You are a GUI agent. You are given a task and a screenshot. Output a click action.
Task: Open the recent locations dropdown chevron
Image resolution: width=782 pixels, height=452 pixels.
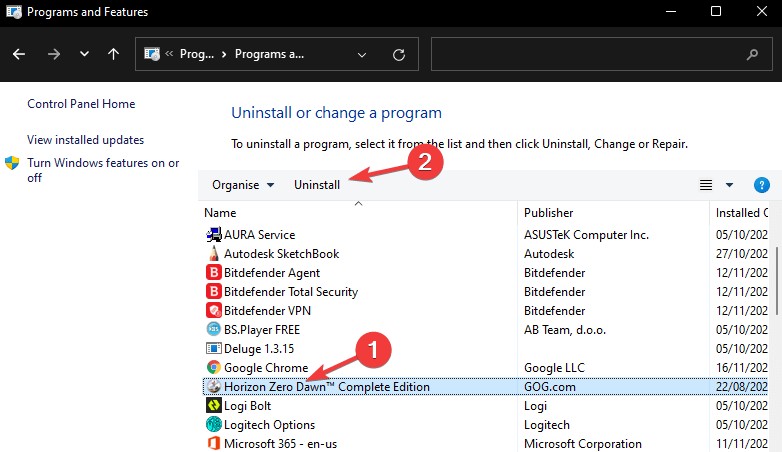pos(83,54)
